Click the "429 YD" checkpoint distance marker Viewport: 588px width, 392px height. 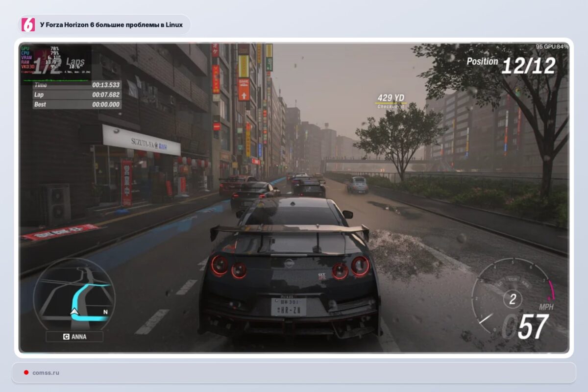[391, 98]
